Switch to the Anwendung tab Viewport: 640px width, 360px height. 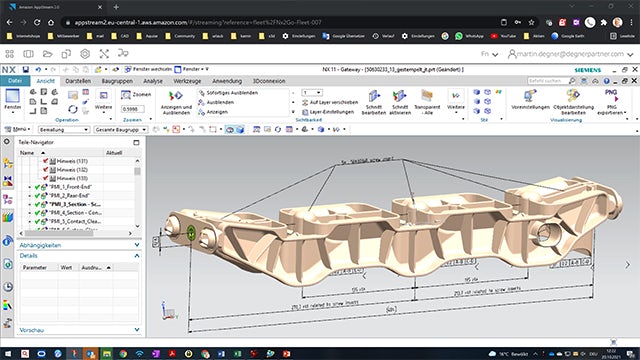click(x=227, y=81)
